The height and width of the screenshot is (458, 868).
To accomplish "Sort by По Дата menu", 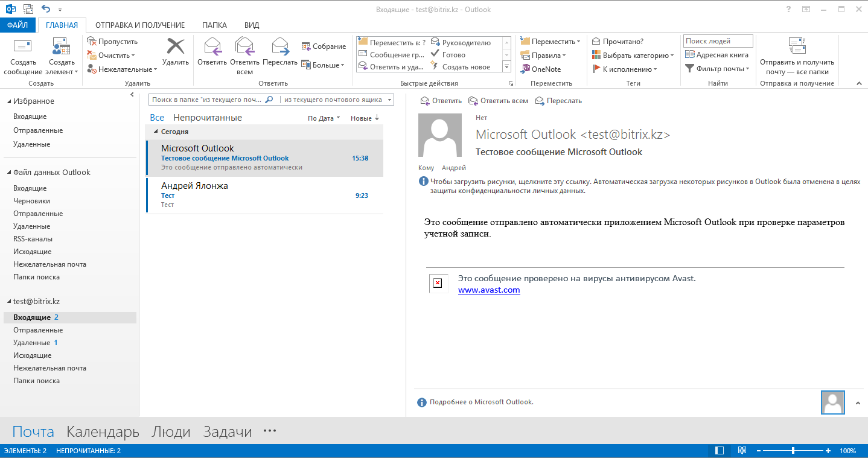I will coord(324,118).
